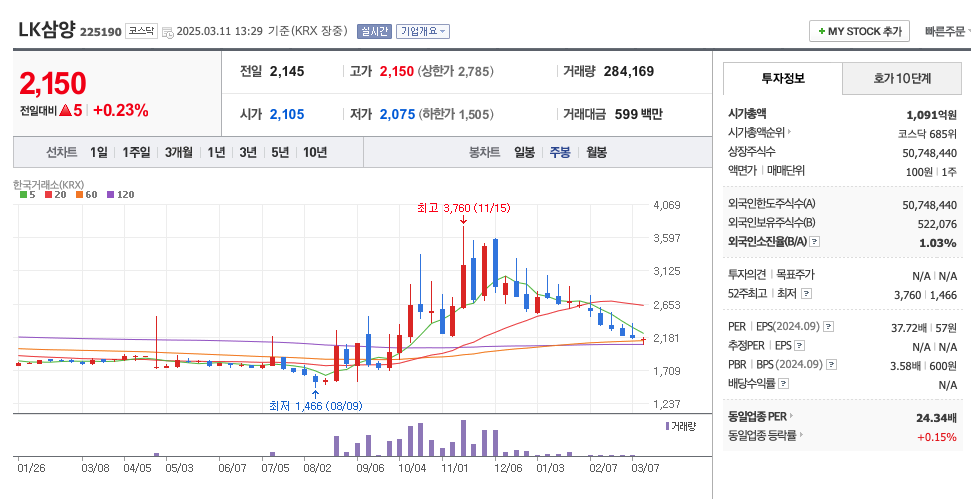This screenshot has height=499, width=971.
Task: Click the MY STOCK 추가 button
Action: (x=859, y=31)
